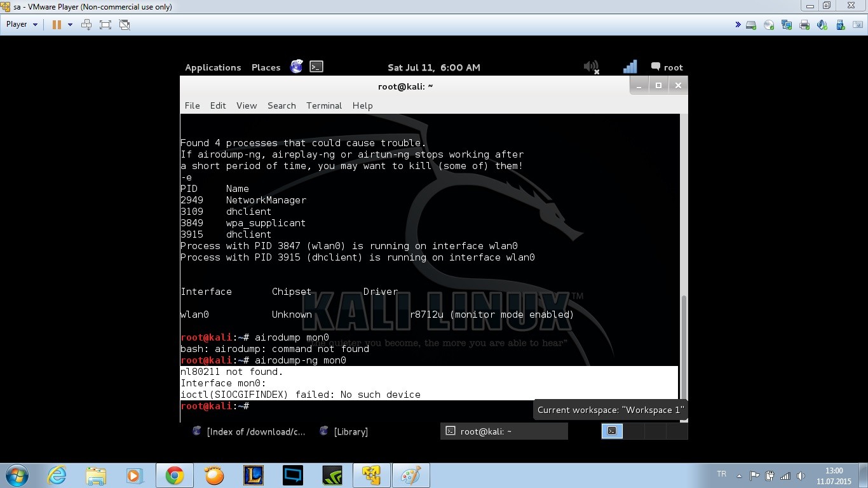The image size is (868, 488).
Task: Click the network signal icon in Kali panel
Action: pyautogui.click(x=630, y=67)
